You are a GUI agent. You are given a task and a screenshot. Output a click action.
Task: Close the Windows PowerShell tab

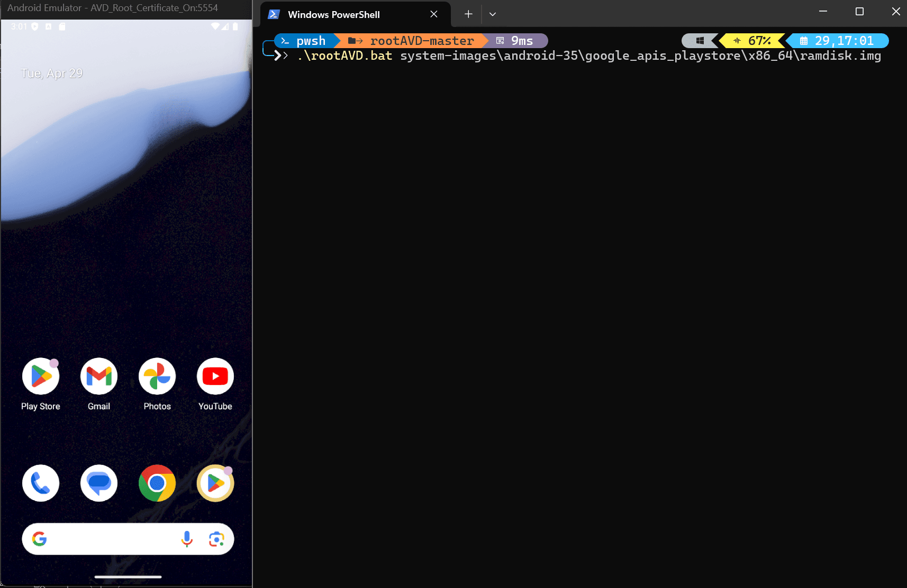point(434,14)
